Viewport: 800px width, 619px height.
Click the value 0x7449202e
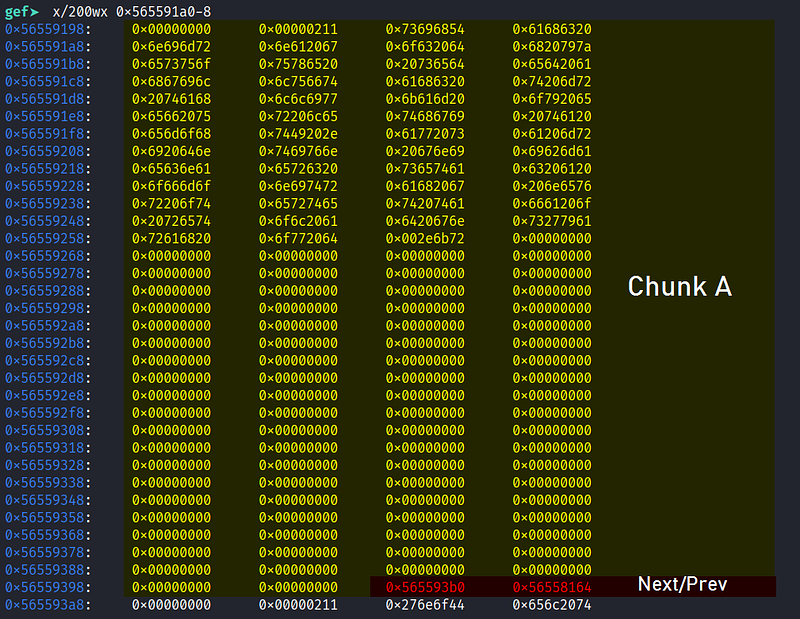point(298,134)
